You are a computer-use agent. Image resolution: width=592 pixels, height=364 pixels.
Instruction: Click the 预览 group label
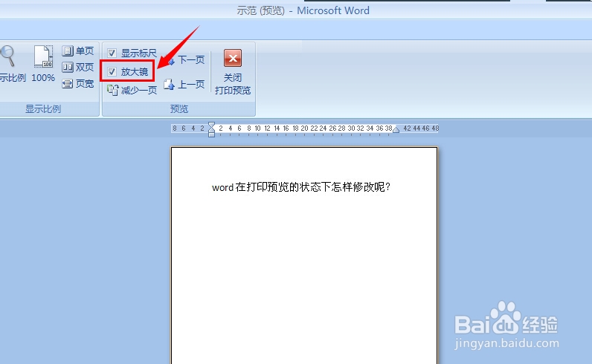tap(179, 109)
